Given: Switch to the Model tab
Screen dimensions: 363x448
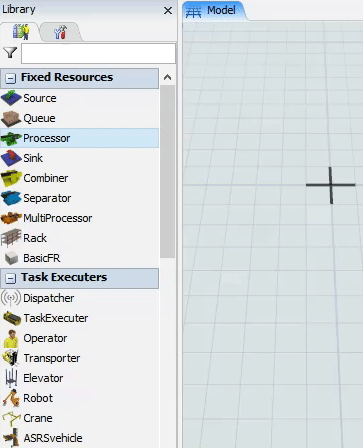Looking at the screenshot, I should (213, 11).
